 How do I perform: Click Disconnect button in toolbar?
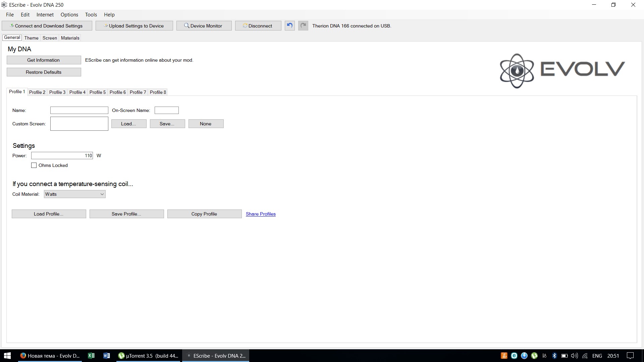tap(258, 26)
